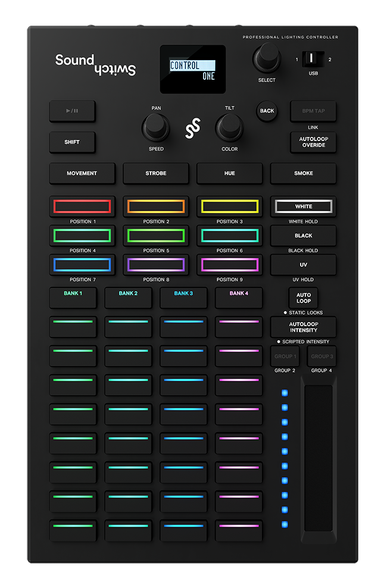Select the GROUP 3 button
Viewport: 387px width, 588px height.
point(322,356)
